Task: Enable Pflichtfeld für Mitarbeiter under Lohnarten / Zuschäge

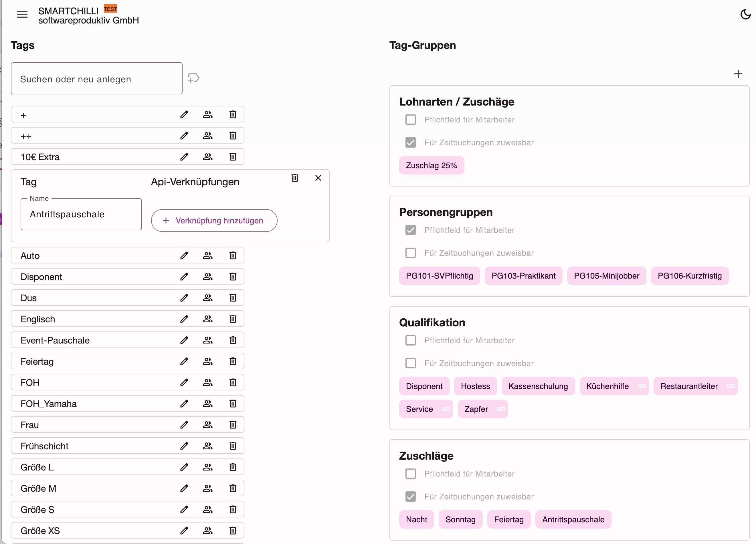Action: [x=410, y=120]
